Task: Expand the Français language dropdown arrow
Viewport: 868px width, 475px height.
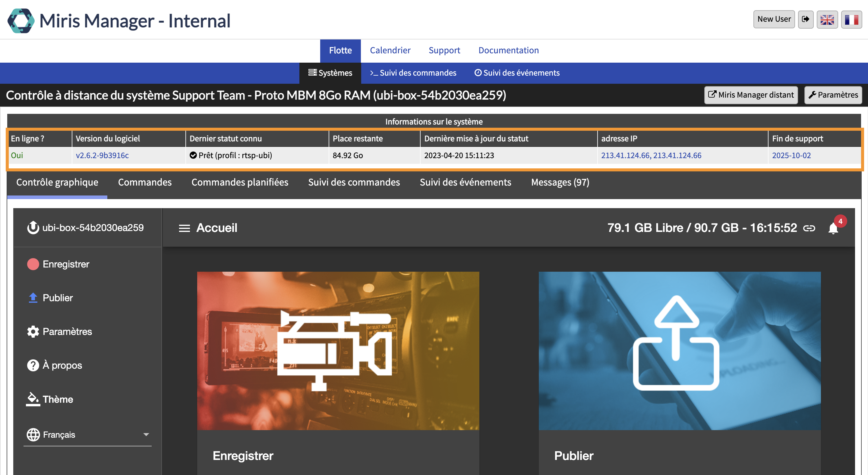Action: coord(146,435)
